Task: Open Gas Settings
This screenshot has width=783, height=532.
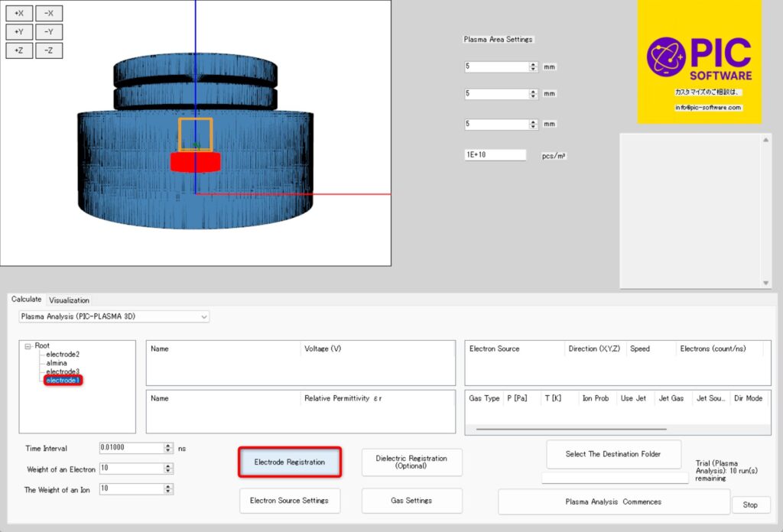Action: (412, 501)
